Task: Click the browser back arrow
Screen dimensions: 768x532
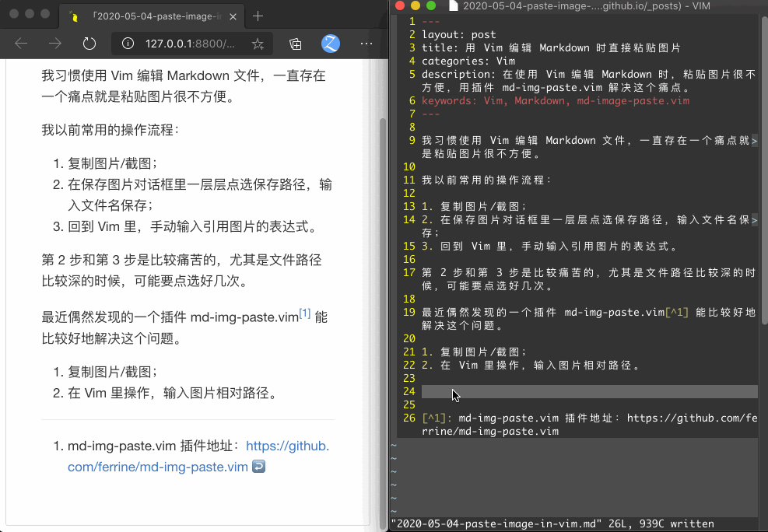Action: click(x=21, y=44)
